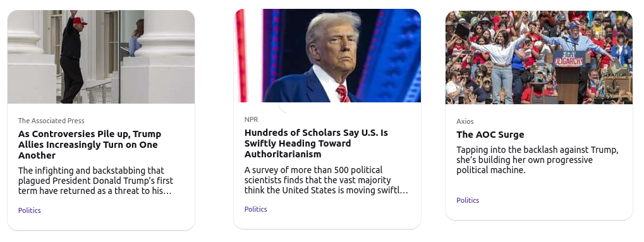The height and width of the screenshot is (242, 644).
Task: Click the red tie in NPR photo
Action: pos(342,94)
